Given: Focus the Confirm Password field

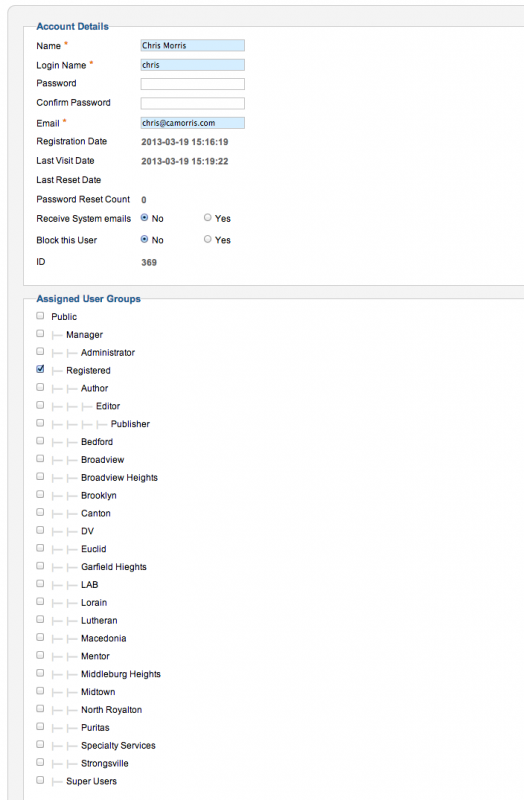Looking at the screenshot, I should (192, 103).
